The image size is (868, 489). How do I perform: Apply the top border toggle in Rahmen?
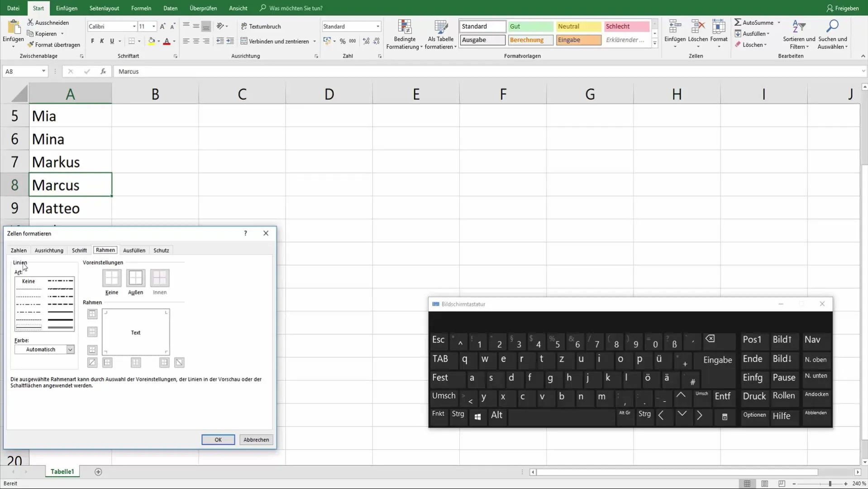(92, 314)
